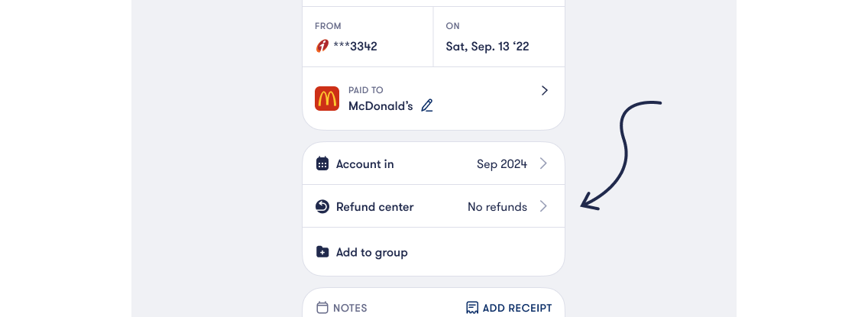The image size is (868, 317).
Task: Click the receipt icon next to ADD RECEIPT
Action: 472,308
